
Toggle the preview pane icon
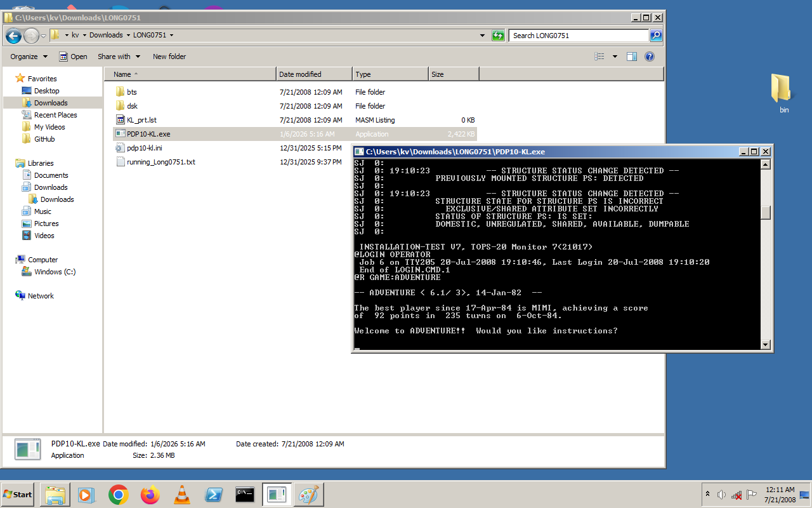point(631,57)
